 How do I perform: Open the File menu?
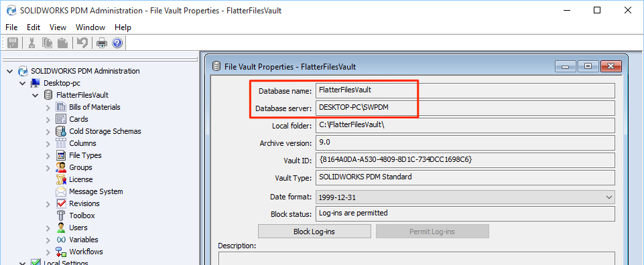click(11, 27)
